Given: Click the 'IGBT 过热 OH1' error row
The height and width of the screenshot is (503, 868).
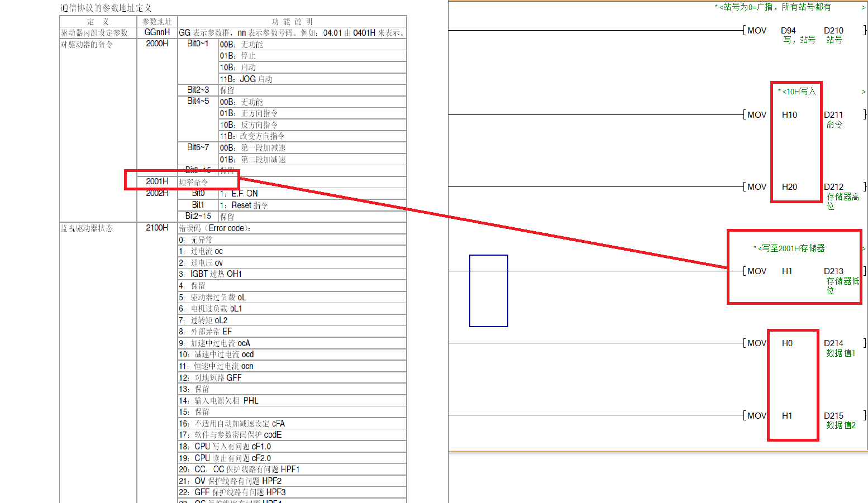Looking at the screenshot, I should 216,274.
